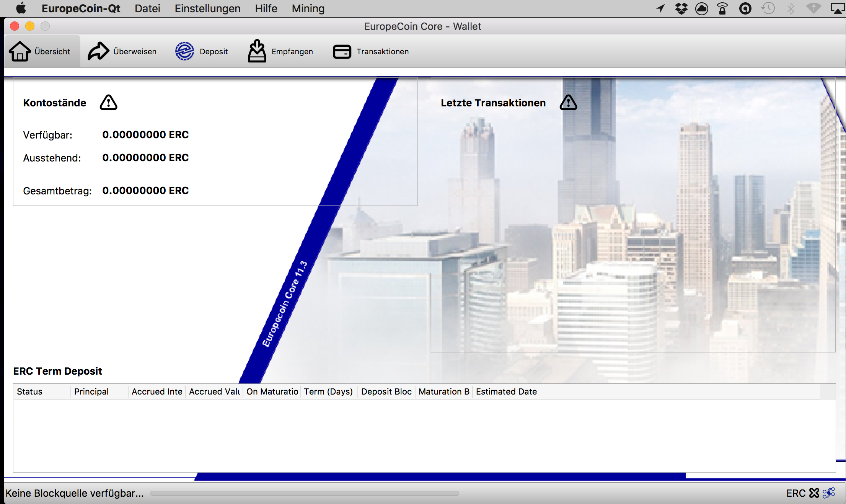Open the Einstellungen menu

click(x=208, y=8)
